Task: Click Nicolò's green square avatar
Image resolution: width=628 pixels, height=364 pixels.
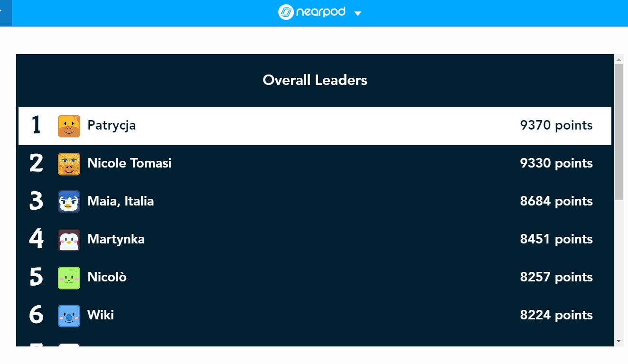Action: (69, 278)
